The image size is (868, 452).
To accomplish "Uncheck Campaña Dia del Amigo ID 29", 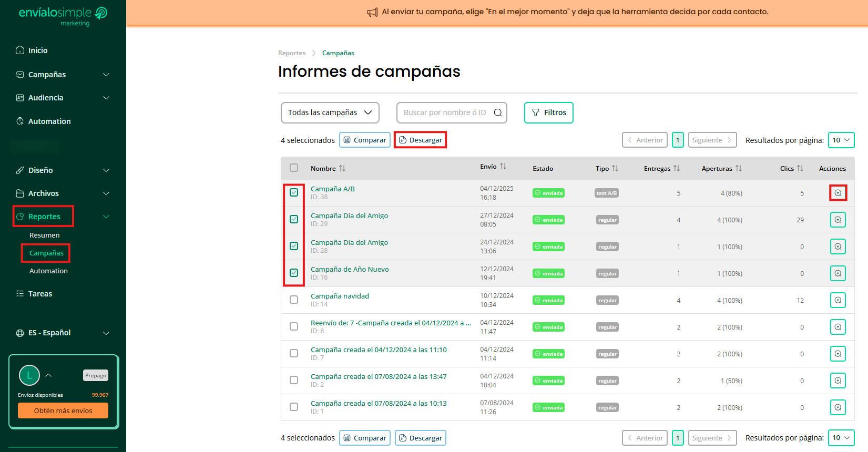I will tap(294, 219).
